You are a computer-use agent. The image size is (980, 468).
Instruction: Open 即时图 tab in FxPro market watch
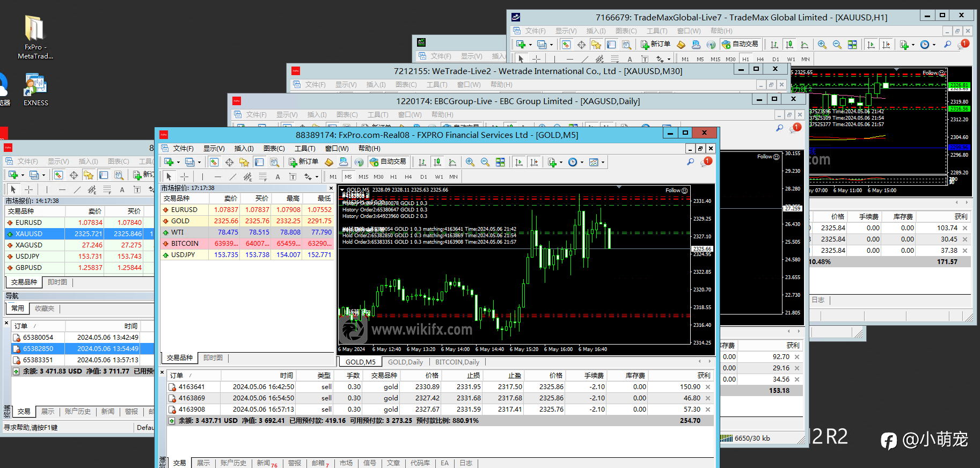pyautogui.click(x=213, y=358)
